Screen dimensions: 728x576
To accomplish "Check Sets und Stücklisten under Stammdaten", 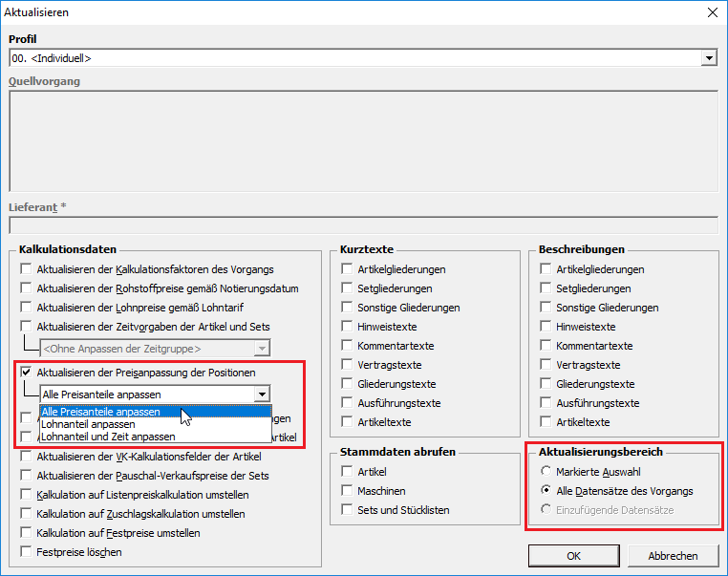I will point(349,510).
